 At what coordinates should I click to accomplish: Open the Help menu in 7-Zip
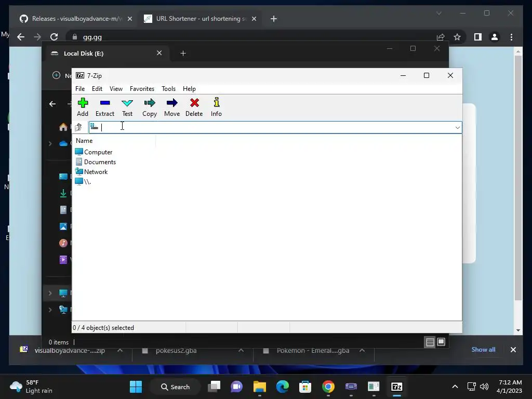[x=189, y=89]
